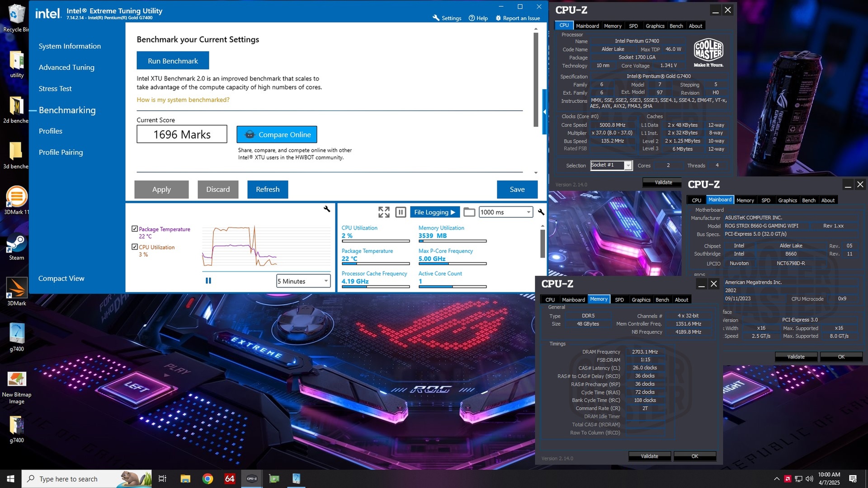Click the Run Benchmark button
Viewport: 868px width, 488px height.
tap(173, 61)
